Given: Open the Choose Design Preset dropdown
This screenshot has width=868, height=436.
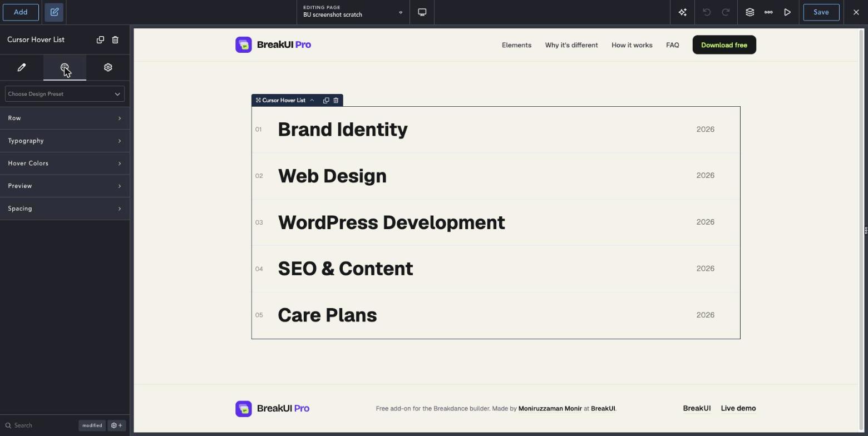Looking at the screenshot, I should 65,94.
